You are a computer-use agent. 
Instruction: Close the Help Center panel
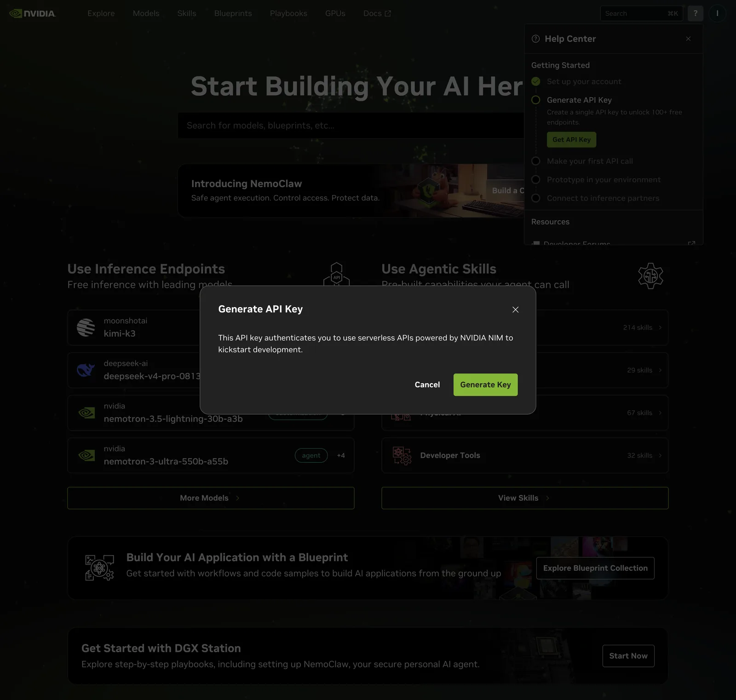[x=688, y=39]
